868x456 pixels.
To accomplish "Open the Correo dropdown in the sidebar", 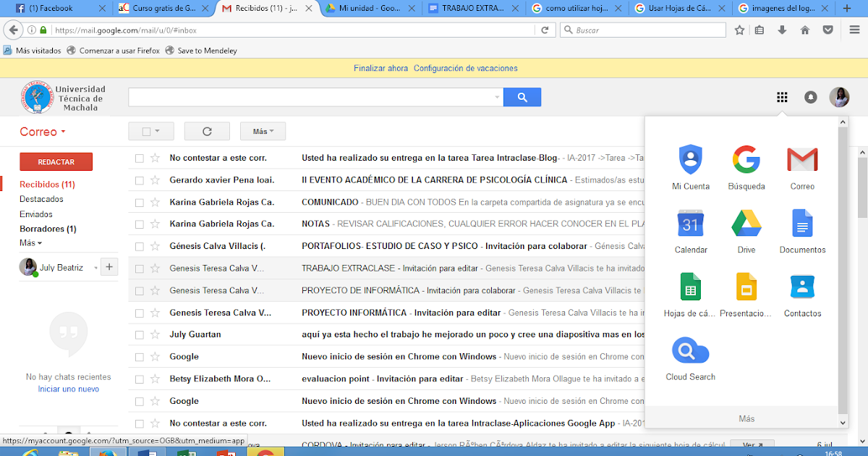I will 42,132.
